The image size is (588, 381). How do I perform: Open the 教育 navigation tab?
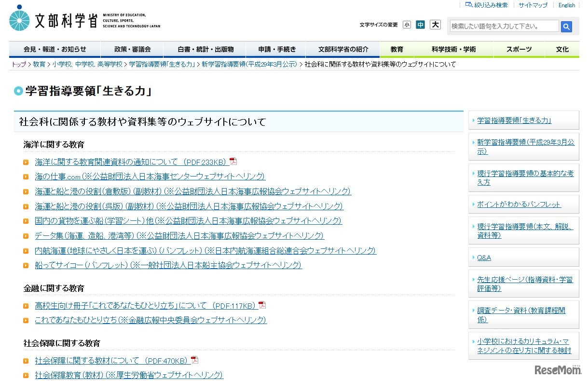pyautogui.click(x=396, y=49)
